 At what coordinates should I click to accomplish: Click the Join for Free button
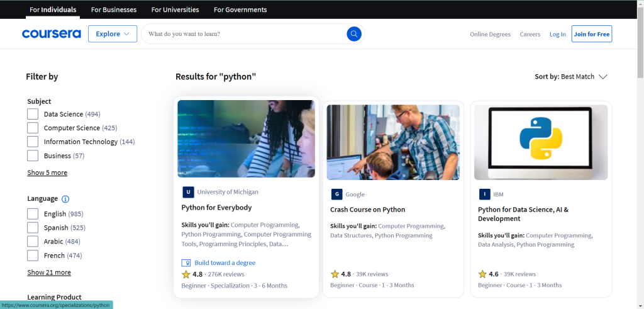(x=591, y=34)
